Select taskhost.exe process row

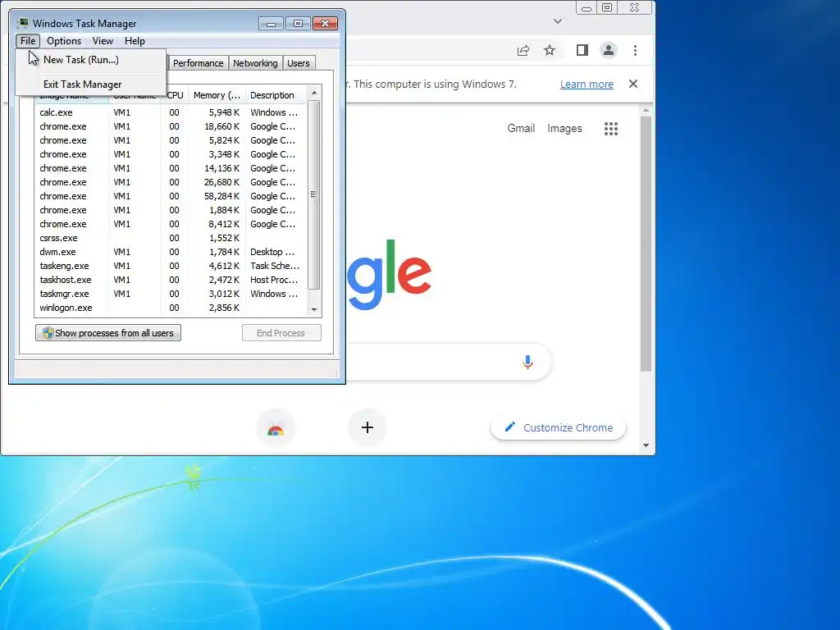[171, 280]
